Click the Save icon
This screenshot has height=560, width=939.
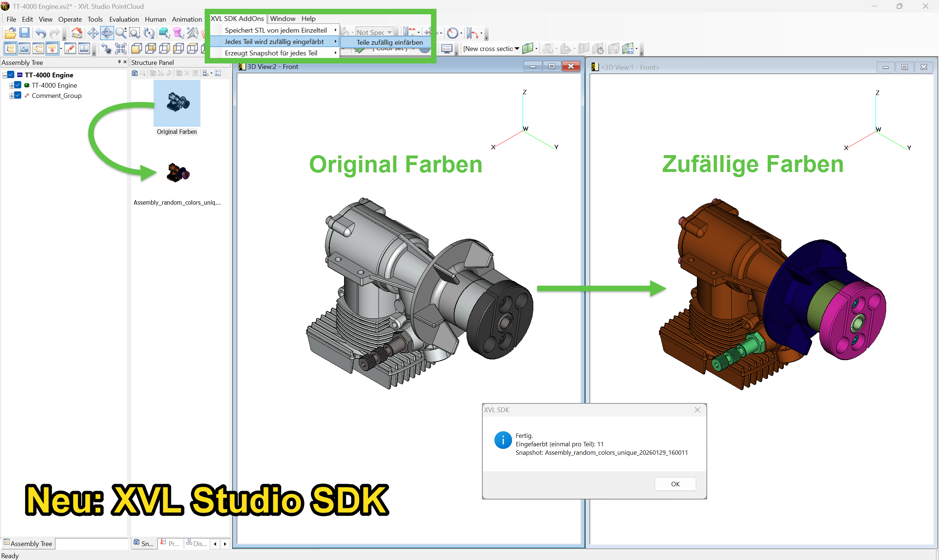click(x=25, y=33)
